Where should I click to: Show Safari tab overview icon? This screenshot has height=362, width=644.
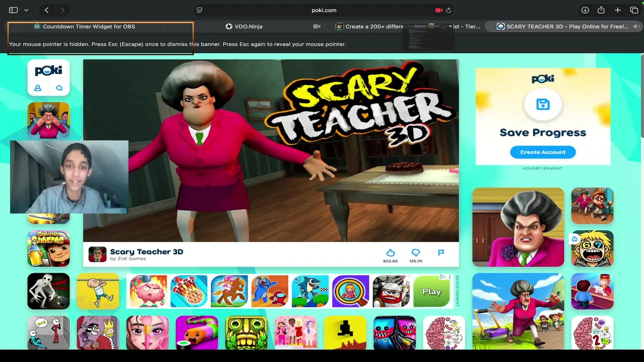pos(634,10)
